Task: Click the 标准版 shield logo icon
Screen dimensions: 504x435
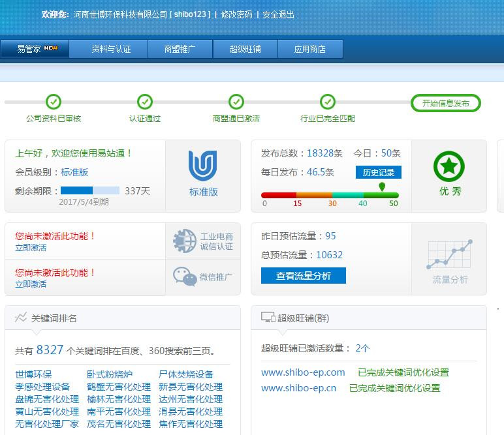Action: click(x=202, y=166)
